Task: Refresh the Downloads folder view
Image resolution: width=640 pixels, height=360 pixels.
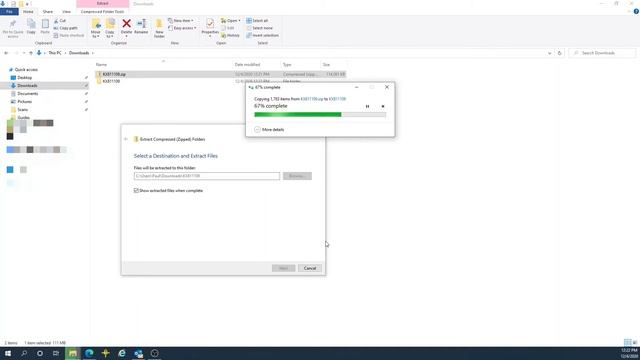Action: (560, 53)
